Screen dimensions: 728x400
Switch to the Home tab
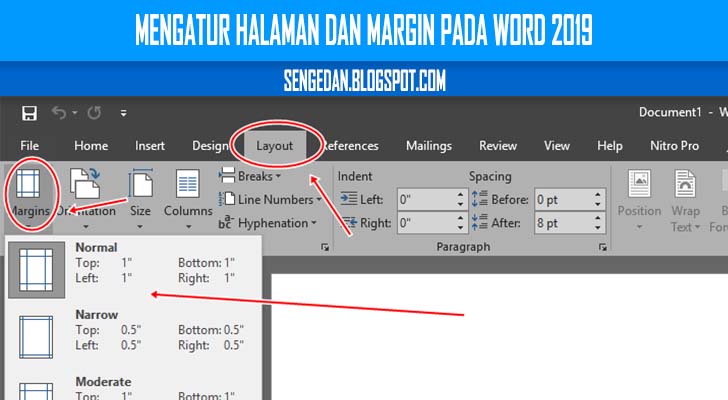(x=91, y=146)
